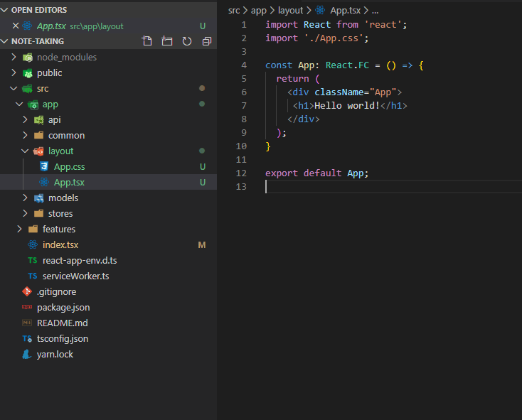
Task: Click the layout folder icon
Action: click(38, 151)
